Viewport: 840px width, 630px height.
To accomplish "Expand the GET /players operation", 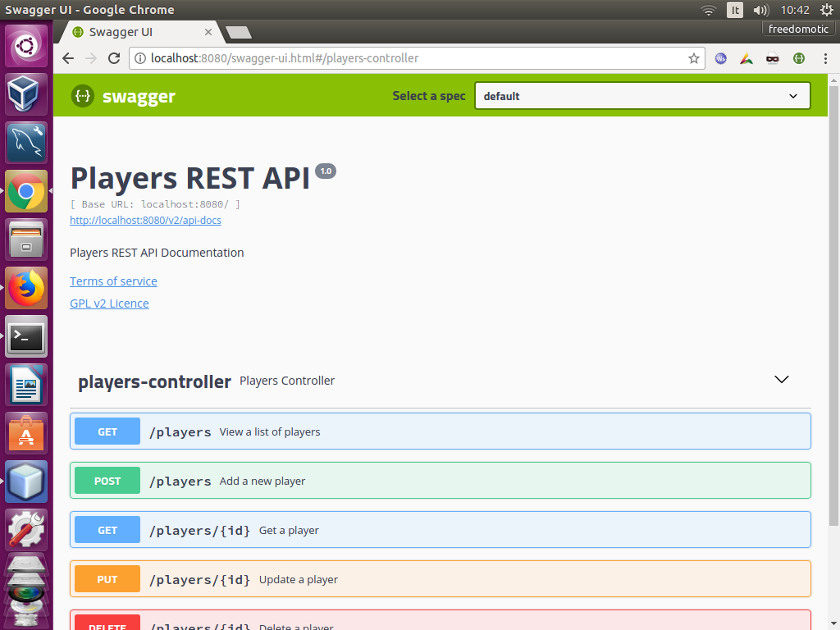I will [x=441, y=431].
